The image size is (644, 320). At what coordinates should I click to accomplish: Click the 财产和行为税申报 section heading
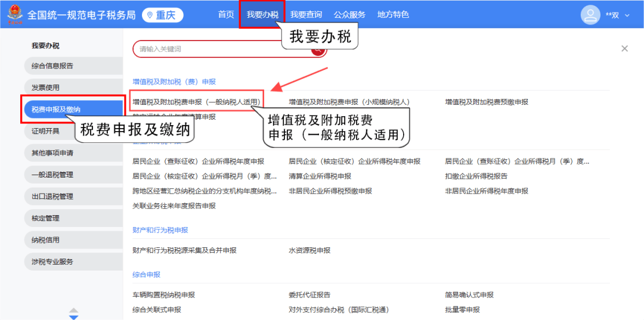click(x=160, y=230)
